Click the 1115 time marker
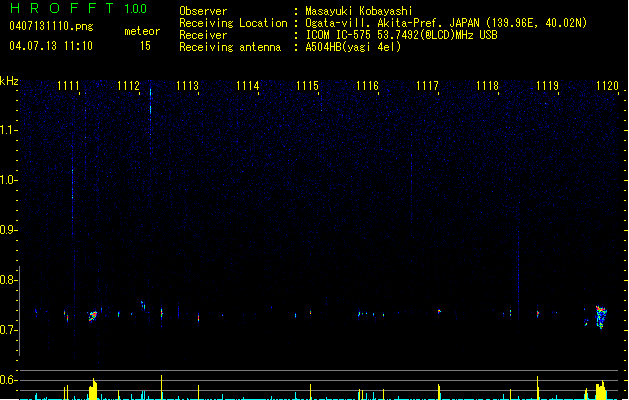This screenshot has width=629, height=400. [307, 86]
